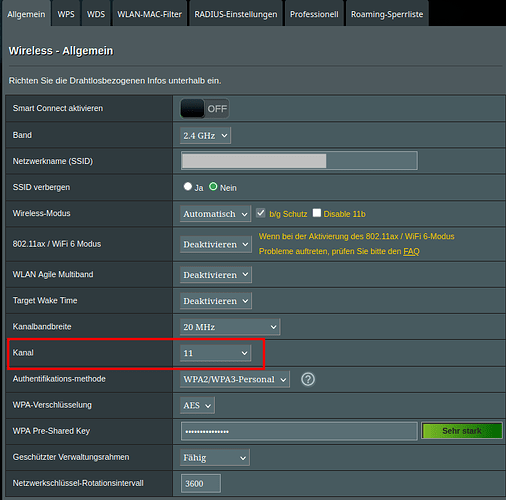Image resolution: width=506 pixels, height=500 pixels.
Task: Click the Wireless-Modus label
Action: click(x=42, y=213)
